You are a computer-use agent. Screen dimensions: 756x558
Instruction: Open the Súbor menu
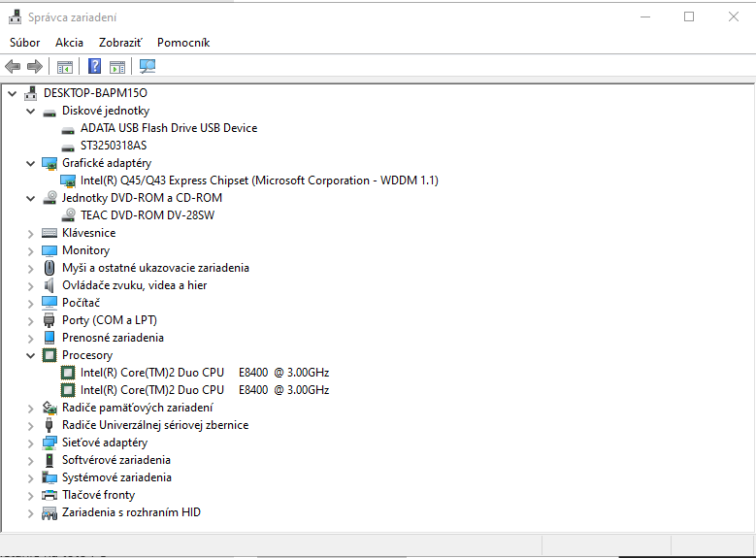[24, 43]
